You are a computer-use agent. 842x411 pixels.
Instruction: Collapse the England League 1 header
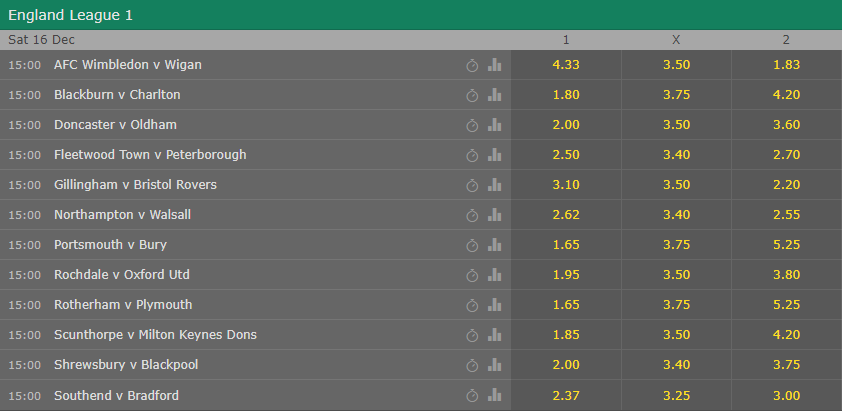click(421, 15)
